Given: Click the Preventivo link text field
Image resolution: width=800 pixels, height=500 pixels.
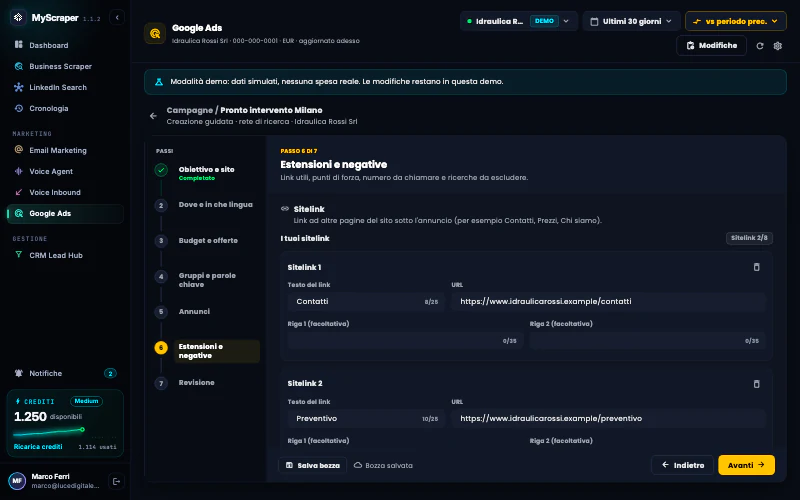Looking at the screenshot, I should pyautogui.click(x=365, y=418).
